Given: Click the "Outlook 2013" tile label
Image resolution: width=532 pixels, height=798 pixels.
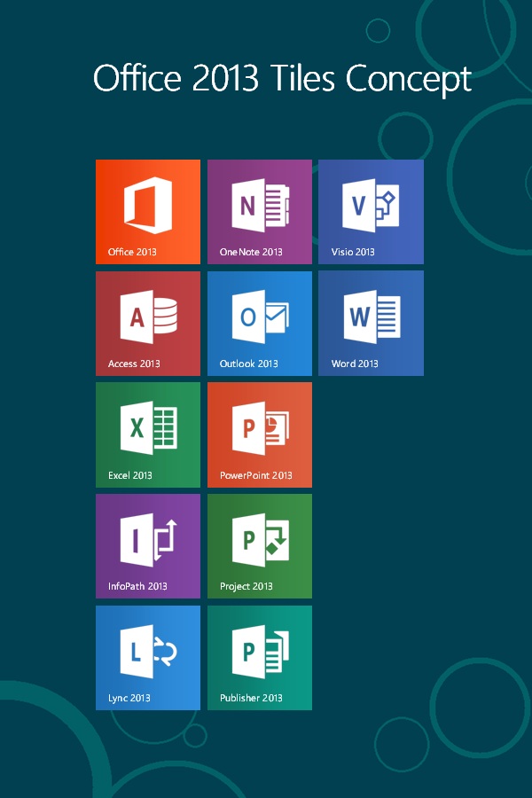Looking at the screenshot, I should coord(249,364).
